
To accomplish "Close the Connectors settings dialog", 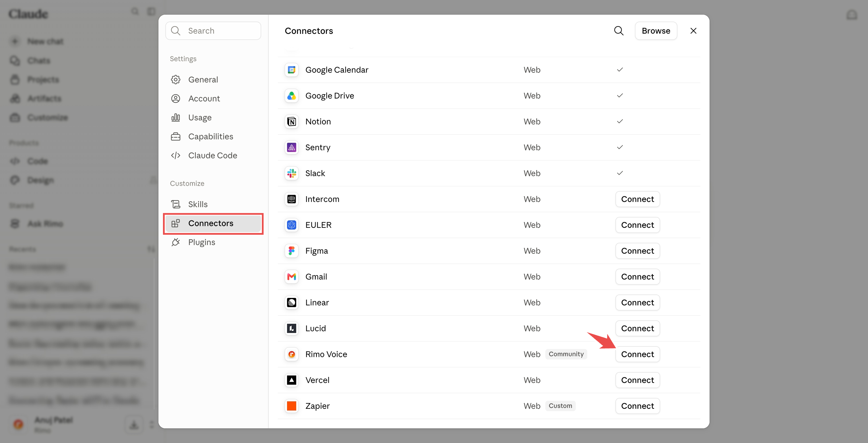I will [693, 31].
